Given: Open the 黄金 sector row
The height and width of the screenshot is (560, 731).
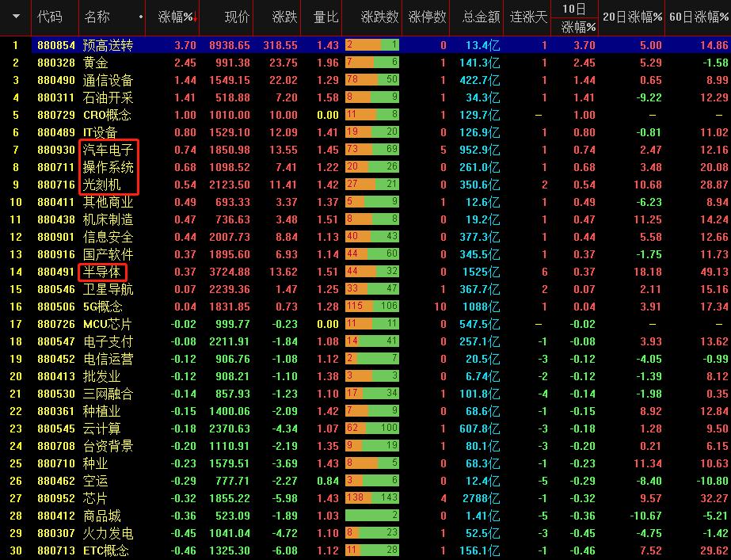Looking at the screenshot, I should click(x=96, y=61).
